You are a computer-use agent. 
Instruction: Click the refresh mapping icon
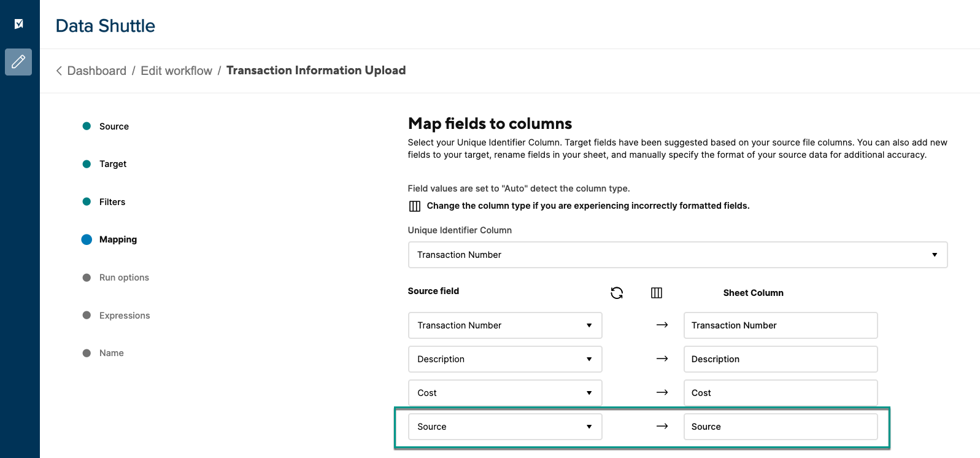point(617,293)
